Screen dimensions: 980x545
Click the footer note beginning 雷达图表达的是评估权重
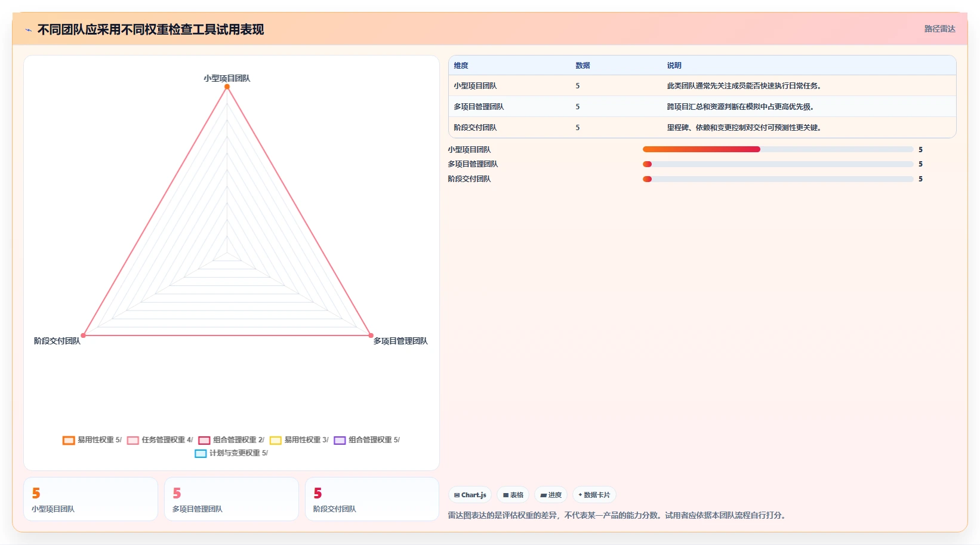coord(618,515)
